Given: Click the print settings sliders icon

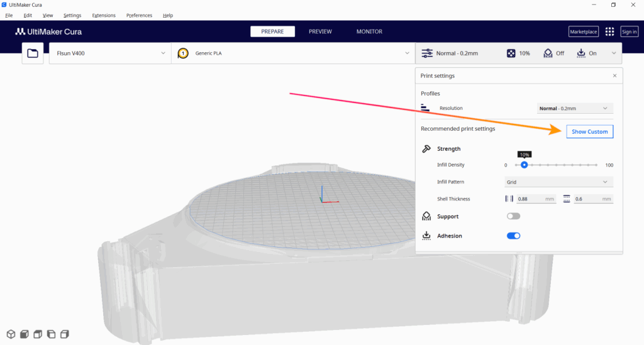Looking at the screenshot, I should point(427,53).
